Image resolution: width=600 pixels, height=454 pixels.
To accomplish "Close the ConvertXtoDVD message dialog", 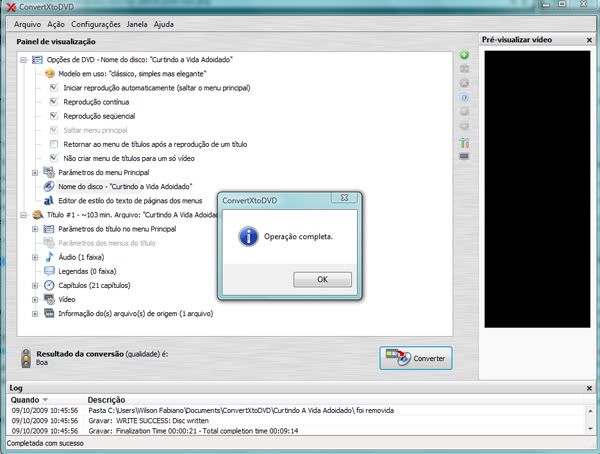I will tap(344, 198).
